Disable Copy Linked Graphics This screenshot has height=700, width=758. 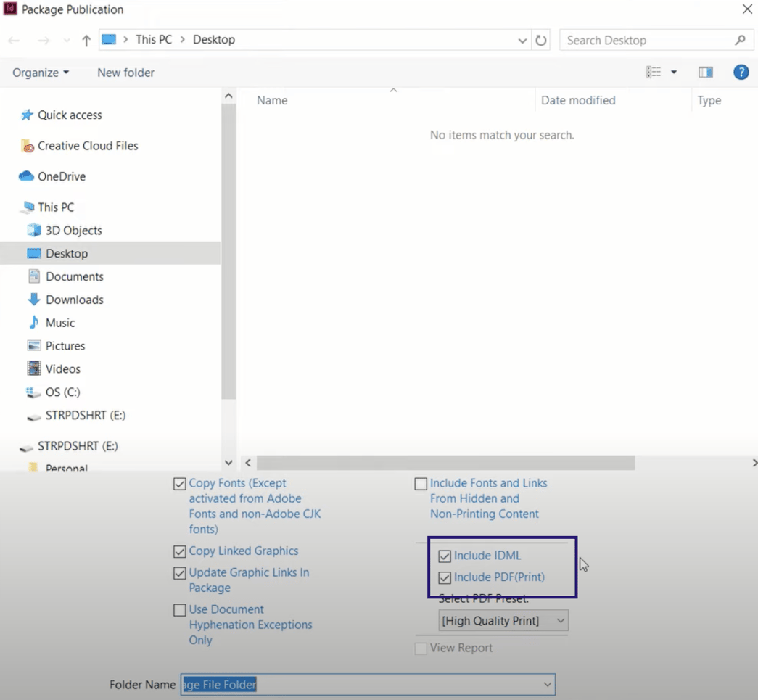[179, 551]
